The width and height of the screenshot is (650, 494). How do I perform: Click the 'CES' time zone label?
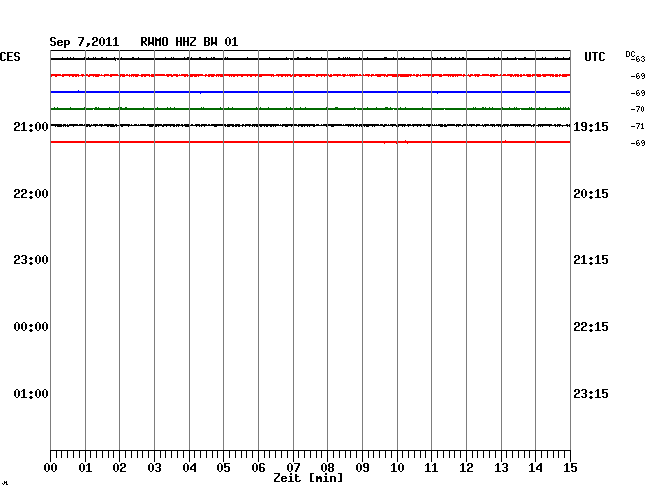(x=10, y=57)
